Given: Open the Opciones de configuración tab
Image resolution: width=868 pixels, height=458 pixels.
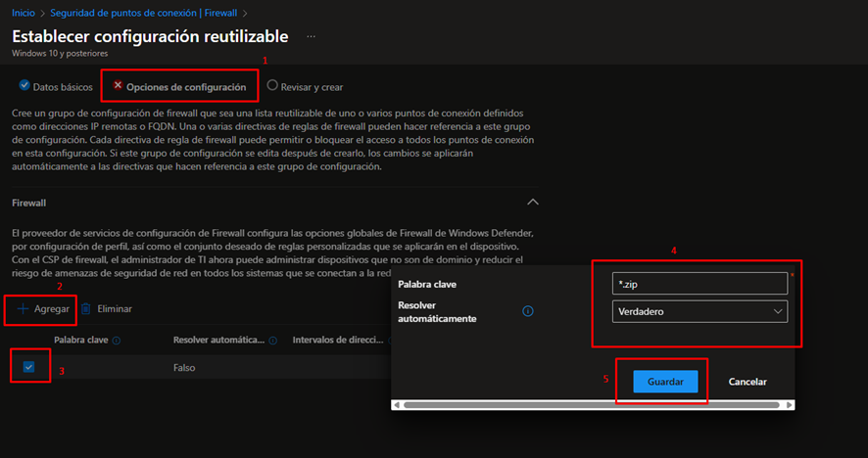Looking at the screenshot, I should [x=185, y=86].
